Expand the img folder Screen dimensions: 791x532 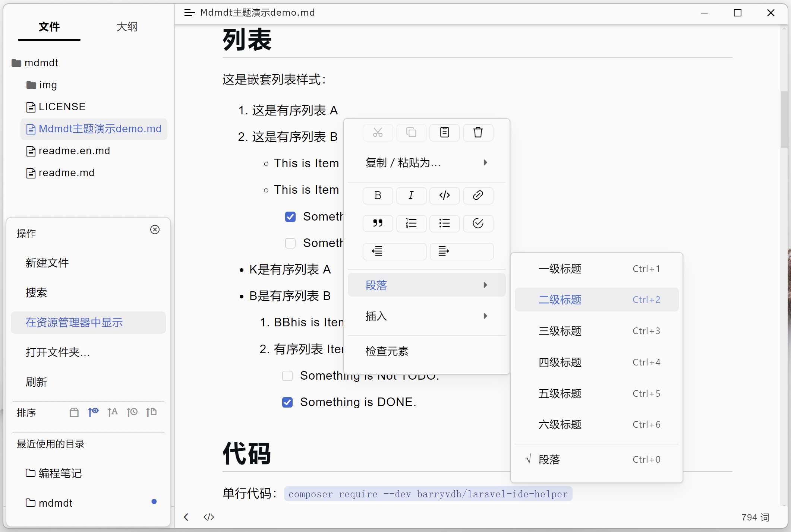point(42,85)
